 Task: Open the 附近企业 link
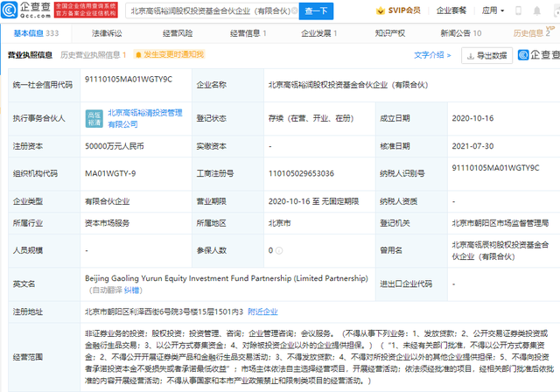coord(262,311)
